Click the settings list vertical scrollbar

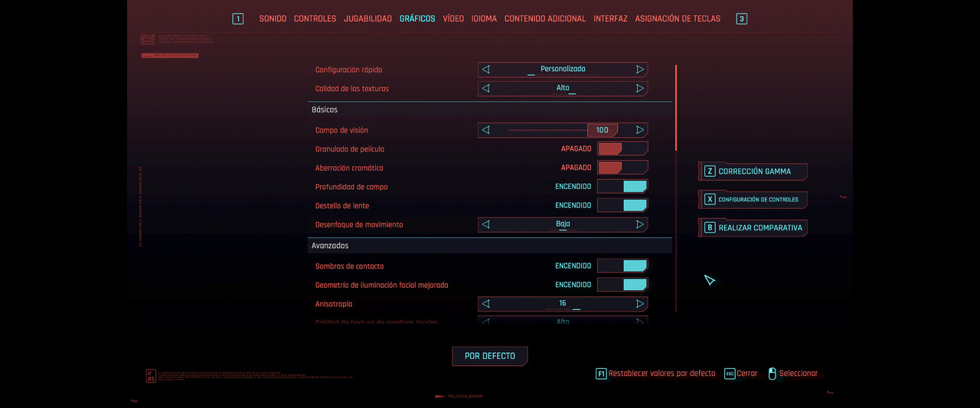[x=676, y=107]
